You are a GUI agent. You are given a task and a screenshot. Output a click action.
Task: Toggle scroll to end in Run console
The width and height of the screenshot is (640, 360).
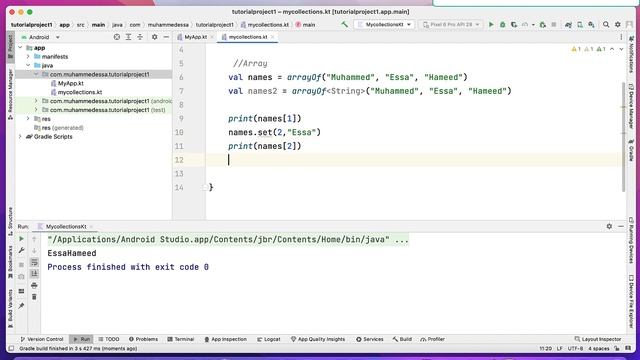point(34,273)
